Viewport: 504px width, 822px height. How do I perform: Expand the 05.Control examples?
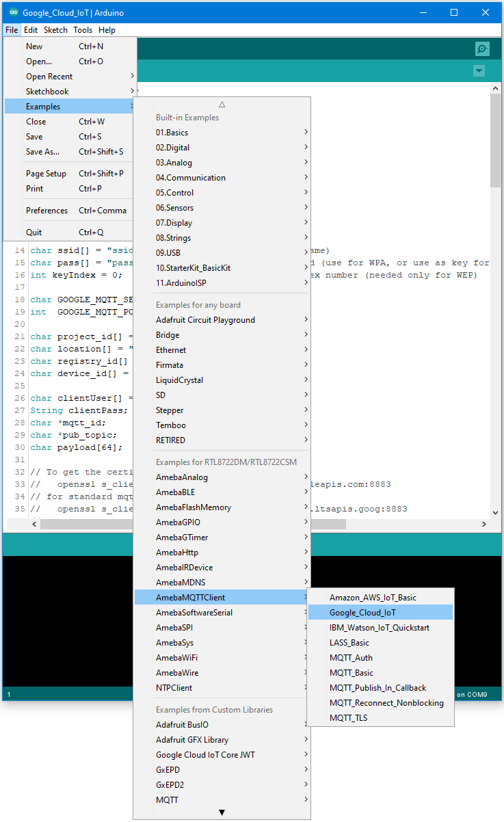222,193
